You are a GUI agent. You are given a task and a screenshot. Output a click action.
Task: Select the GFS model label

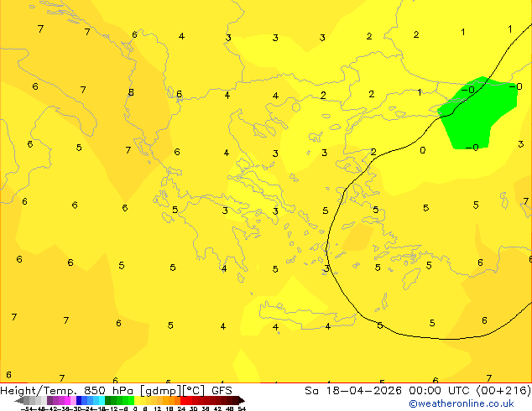point(222,390)
